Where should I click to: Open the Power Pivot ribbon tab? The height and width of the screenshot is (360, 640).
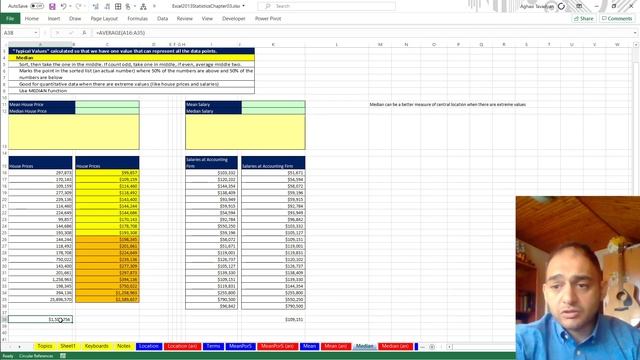(268, 19)
